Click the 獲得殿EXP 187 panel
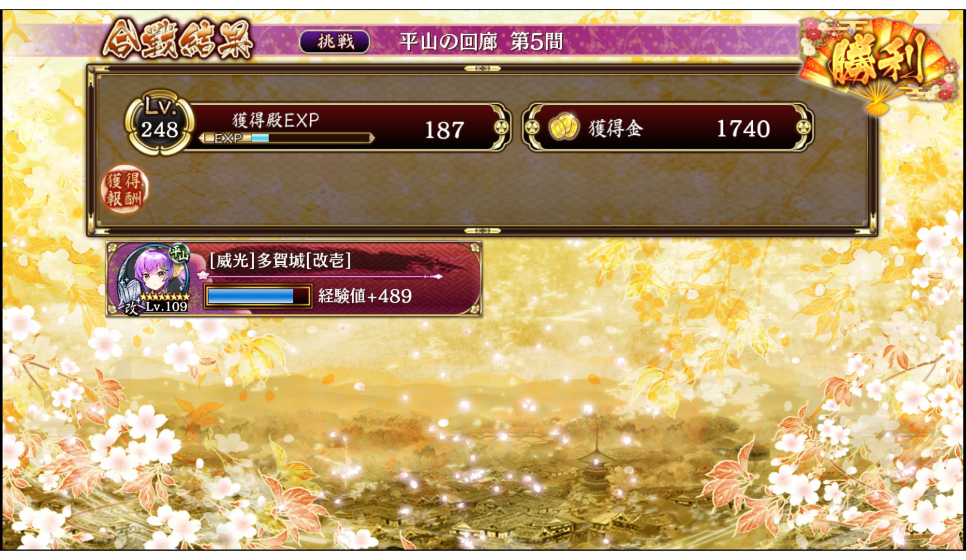The image size is (966, 560). point(346,127)
